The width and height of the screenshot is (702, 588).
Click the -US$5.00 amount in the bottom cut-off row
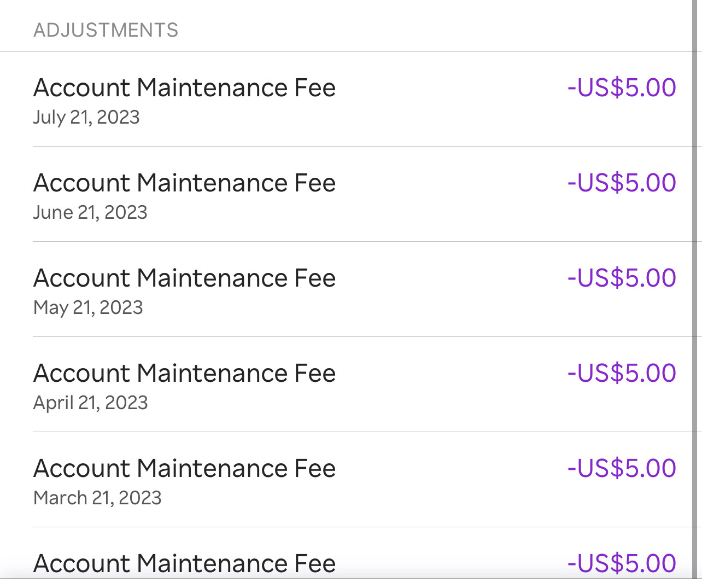622,564
